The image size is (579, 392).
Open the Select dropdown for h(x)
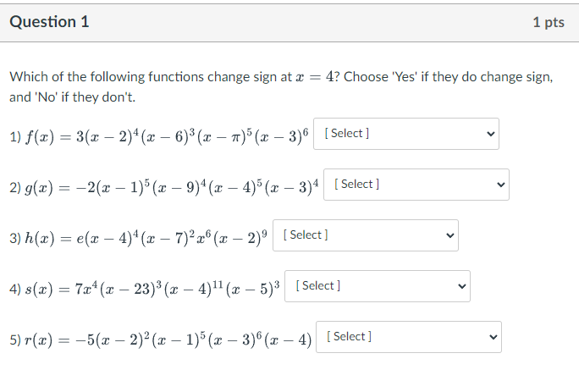[366, 235]
